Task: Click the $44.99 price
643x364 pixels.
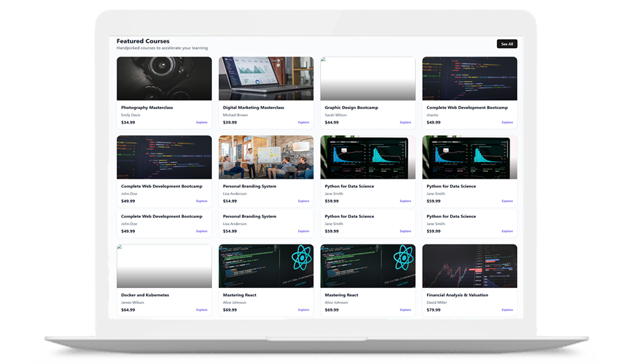Action: pos(332,122)
